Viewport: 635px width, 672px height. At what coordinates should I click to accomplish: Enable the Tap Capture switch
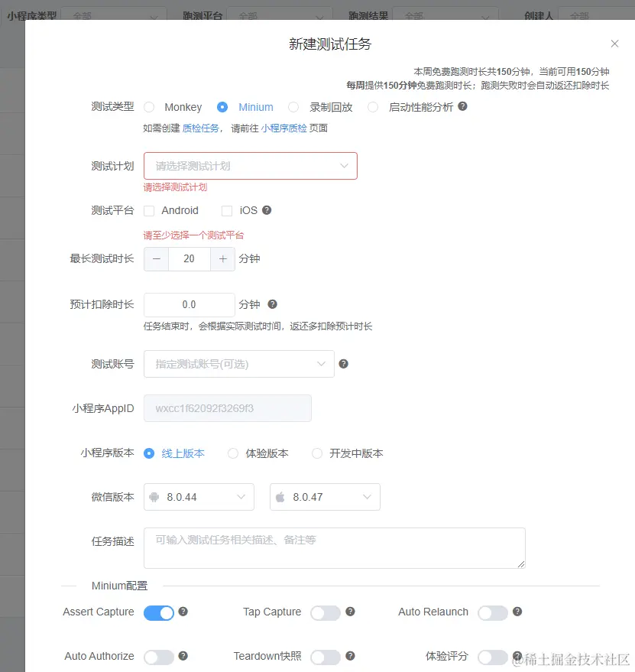click(x=326, y=613)
